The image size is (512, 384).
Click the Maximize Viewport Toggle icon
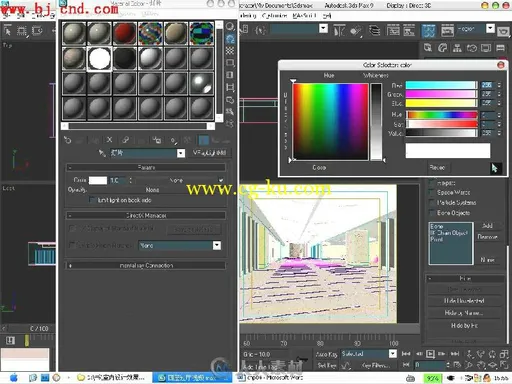pos(504,365)
